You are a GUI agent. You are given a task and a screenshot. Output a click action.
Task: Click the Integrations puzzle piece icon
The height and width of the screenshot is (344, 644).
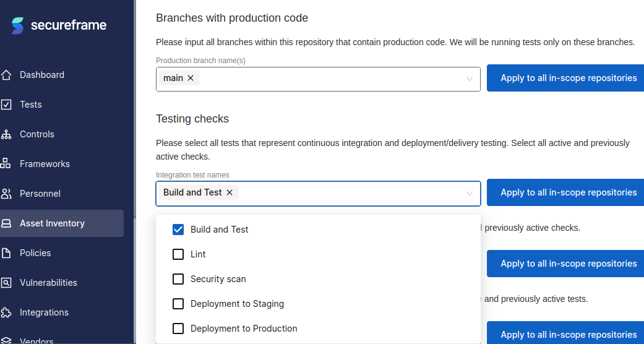[x=6, y=312]
